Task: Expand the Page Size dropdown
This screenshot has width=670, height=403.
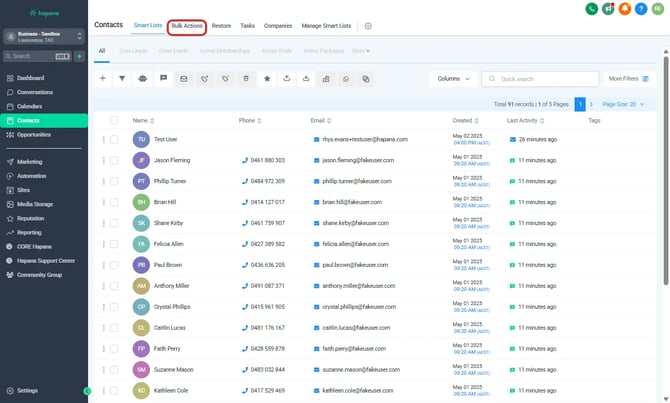Action: click(623, 104)
